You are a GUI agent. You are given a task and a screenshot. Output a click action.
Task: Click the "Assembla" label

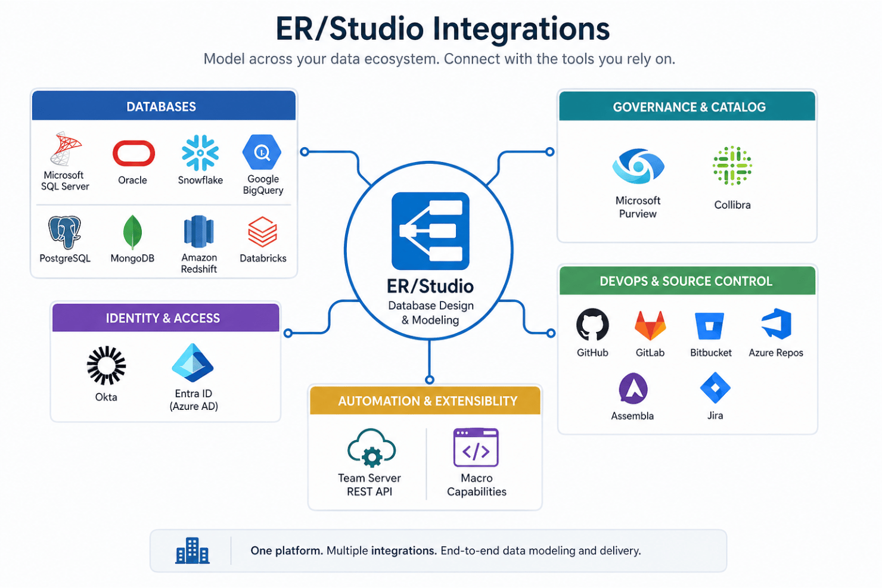tap(632, 416)
